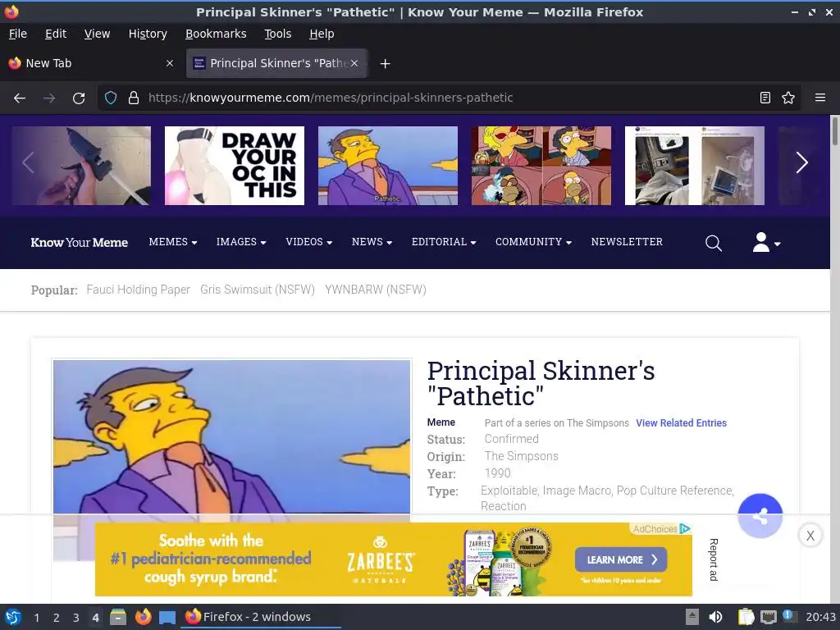Open the user account menu icon

pos(766,242)
